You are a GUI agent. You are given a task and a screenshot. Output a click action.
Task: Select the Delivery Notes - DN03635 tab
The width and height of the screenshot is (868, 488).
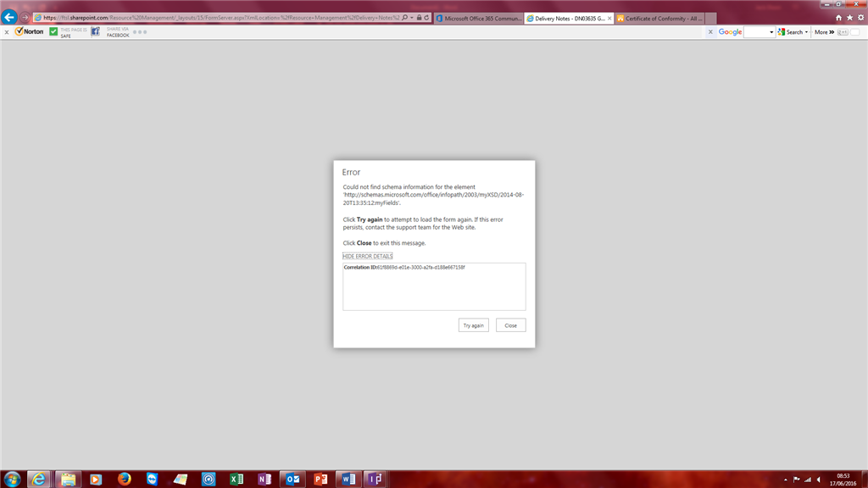click(565, 19)
